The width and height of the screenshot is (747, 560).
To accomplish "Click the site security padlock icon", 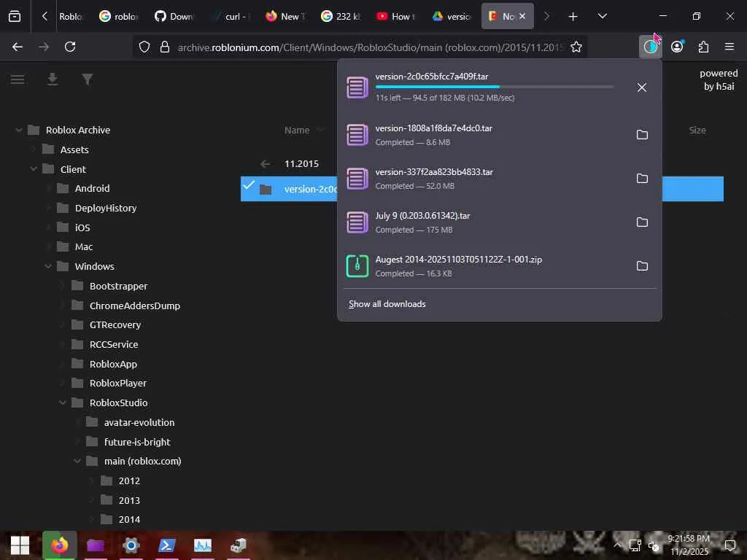I will click(x=165, y=47).
